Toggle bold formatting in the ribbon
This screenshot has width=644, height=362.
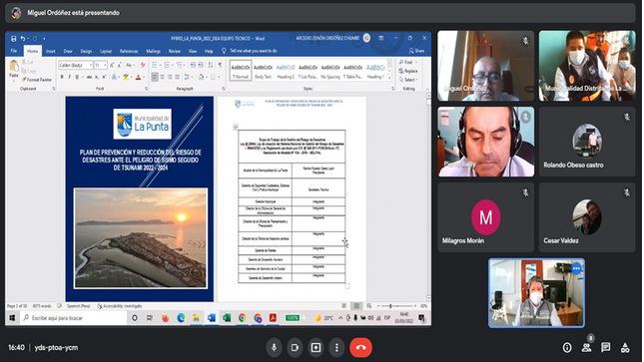point(62,77)
